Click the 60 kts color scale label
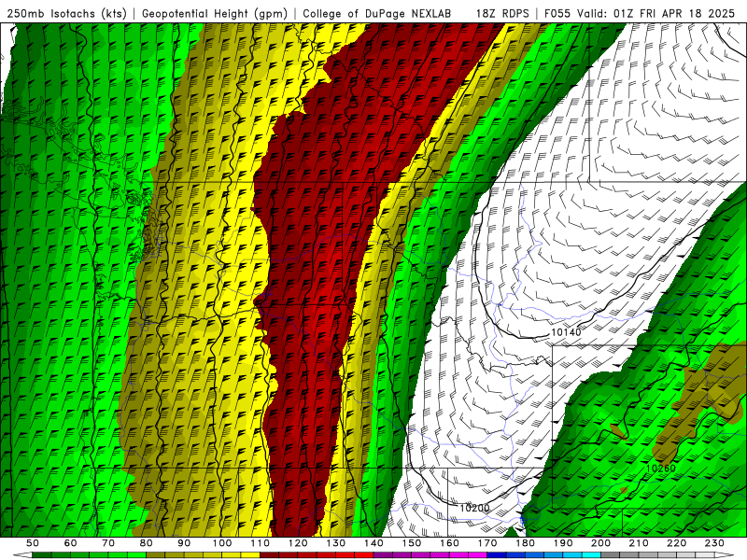This screenshot has height=560, width=747. [71, 543]
